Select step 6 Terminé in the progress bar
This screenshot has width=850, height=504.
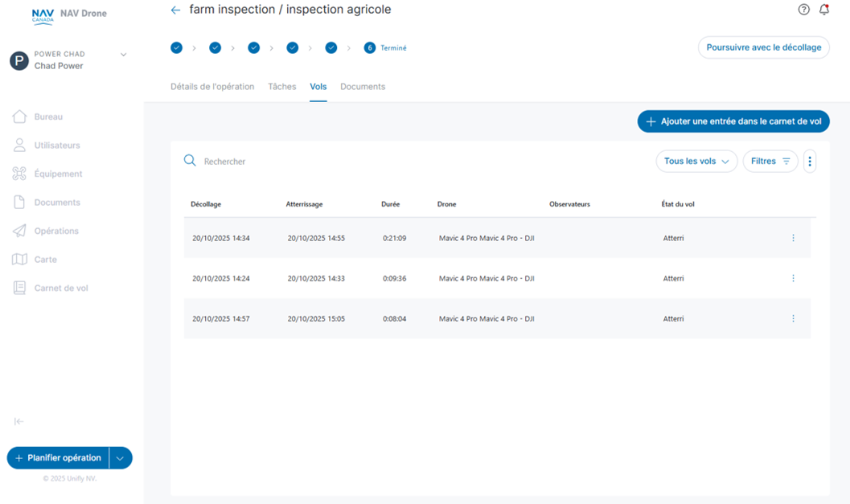[x=370, y=48]
